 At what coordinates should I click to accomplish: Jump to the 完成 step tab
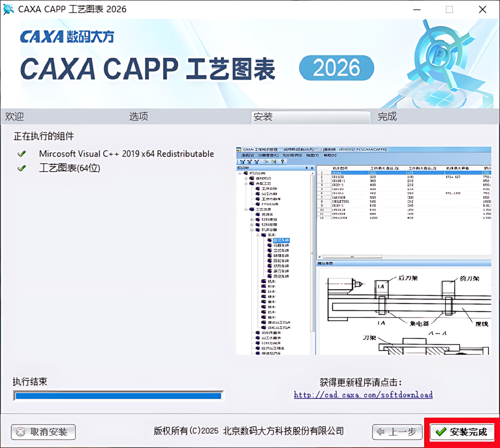click(387, 116)
